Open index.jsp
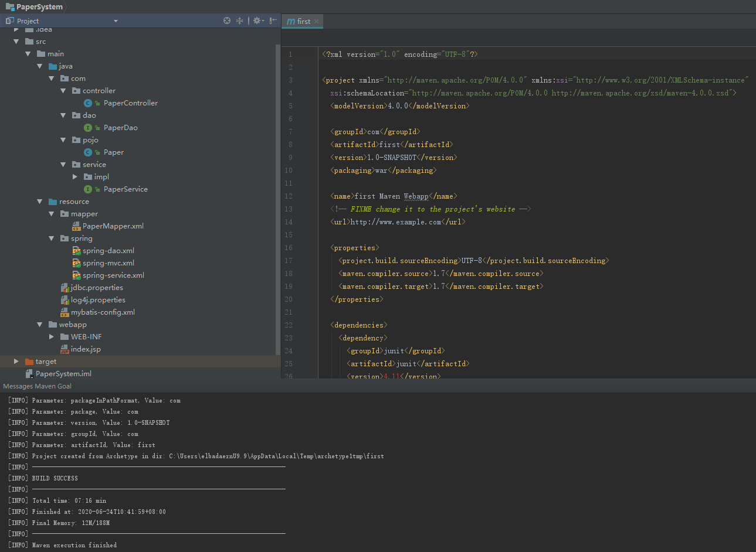 (86, 349)
